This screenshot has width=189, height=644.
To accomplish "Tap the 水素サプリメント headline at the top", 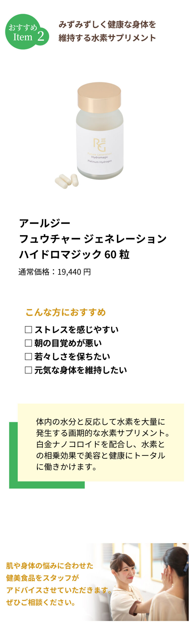I will (107, 31).
